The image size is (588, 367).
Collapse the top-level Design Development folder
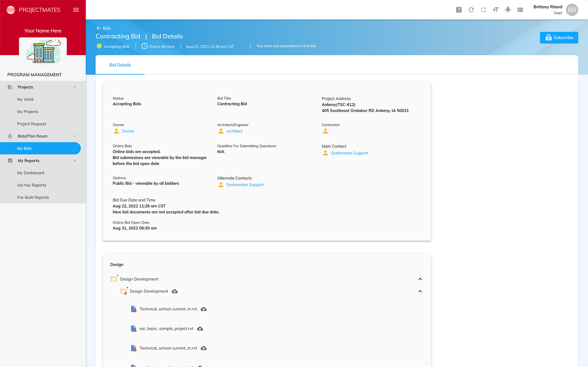pos(420,279)
